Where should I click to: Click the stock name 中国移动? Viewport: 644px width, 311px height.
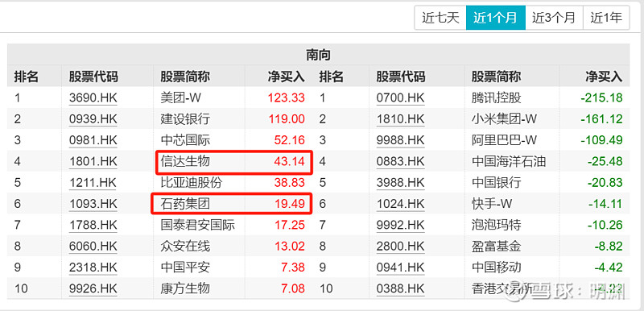click(x=497, y=267)
